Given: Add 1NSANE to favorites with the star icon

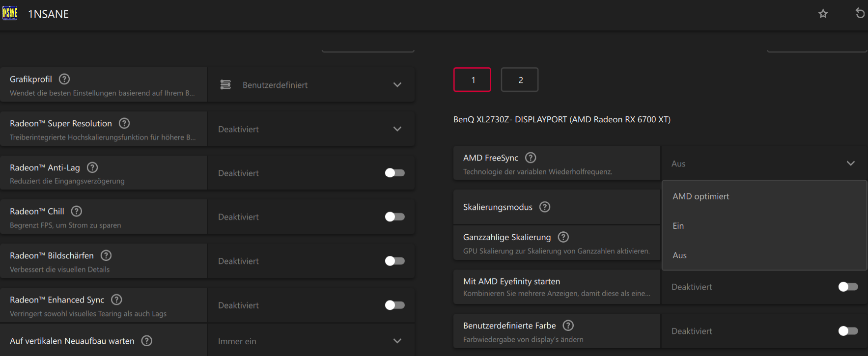Looking at the screenshot, I should pos(823,14).
